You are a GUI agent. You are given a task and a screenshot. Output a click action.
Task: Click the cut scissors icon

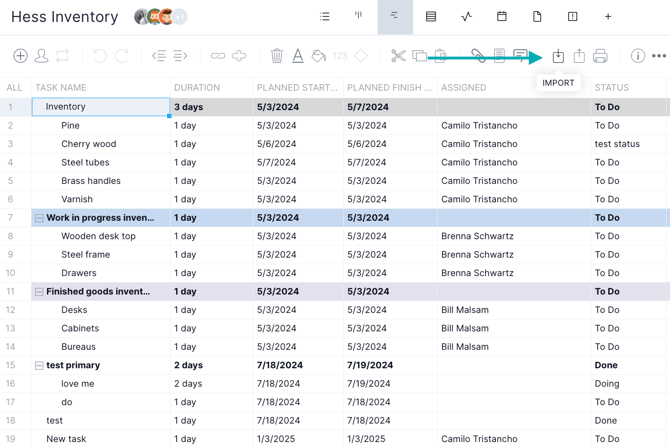click(398, 56)
